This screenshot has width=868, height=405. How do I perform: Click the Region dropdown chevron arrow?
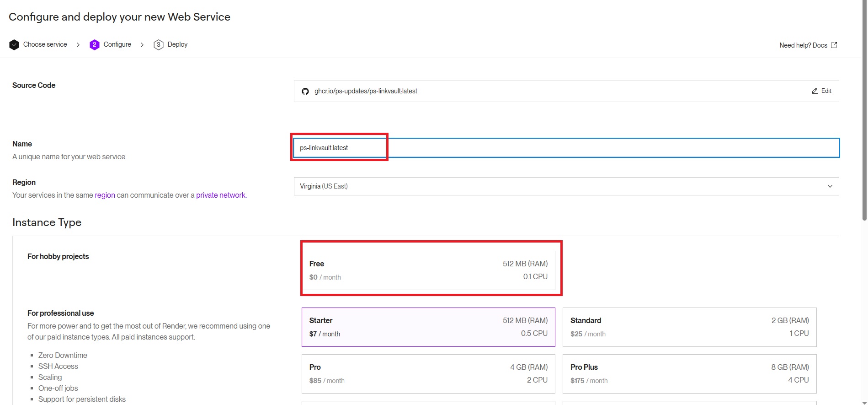[x=830, y=186]
